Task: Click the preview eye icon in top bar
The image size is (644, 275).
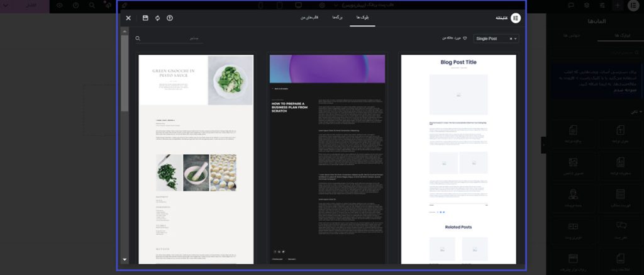Action: click(60, 5)
